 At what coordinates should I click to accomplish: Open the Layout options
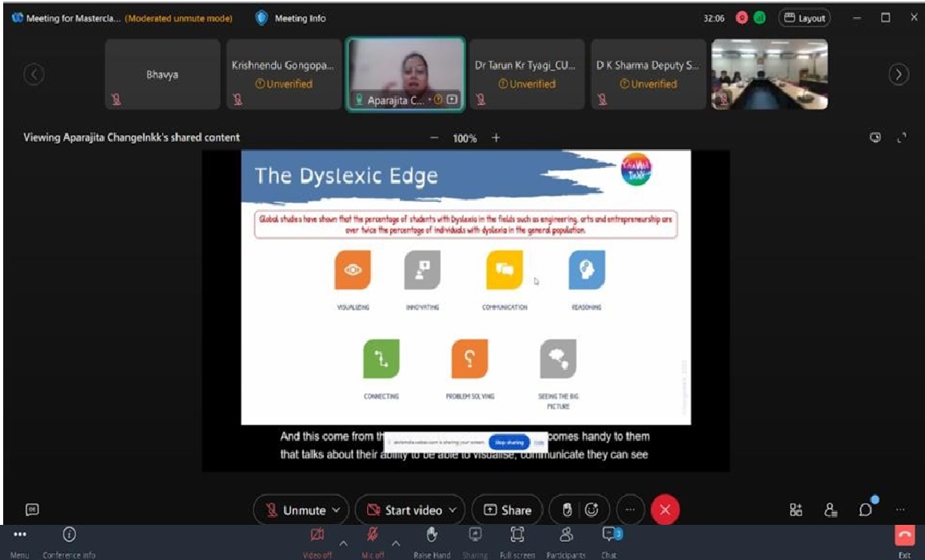coord(804,18)
